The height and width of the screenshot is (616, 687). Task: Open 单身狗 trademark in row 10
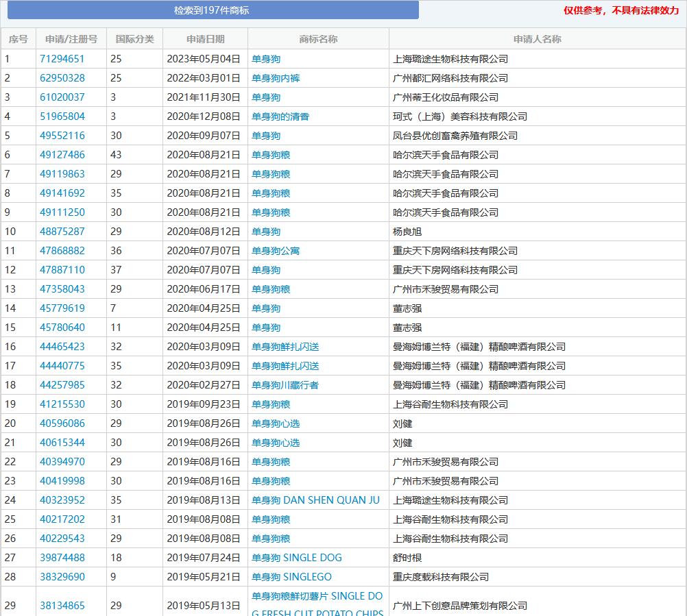266,231
